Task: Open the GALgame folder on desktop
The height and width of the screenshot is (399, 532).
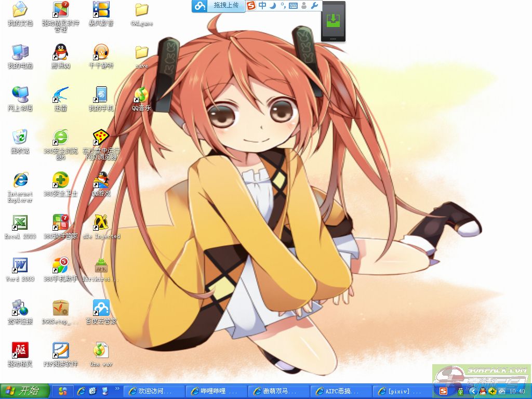Action: point(141,10)
